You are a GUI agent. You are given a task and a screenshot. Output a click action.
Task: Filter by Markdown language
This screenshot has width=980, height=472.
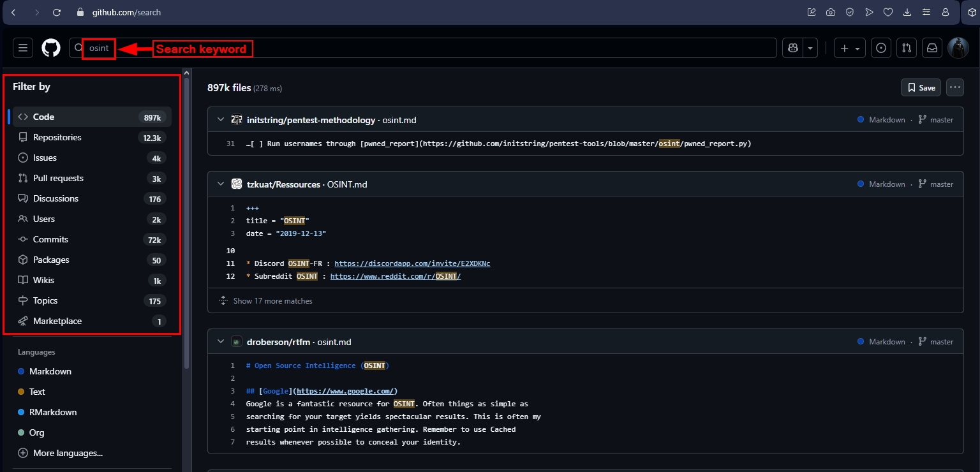pyautogui.click(x=50, y=371)
